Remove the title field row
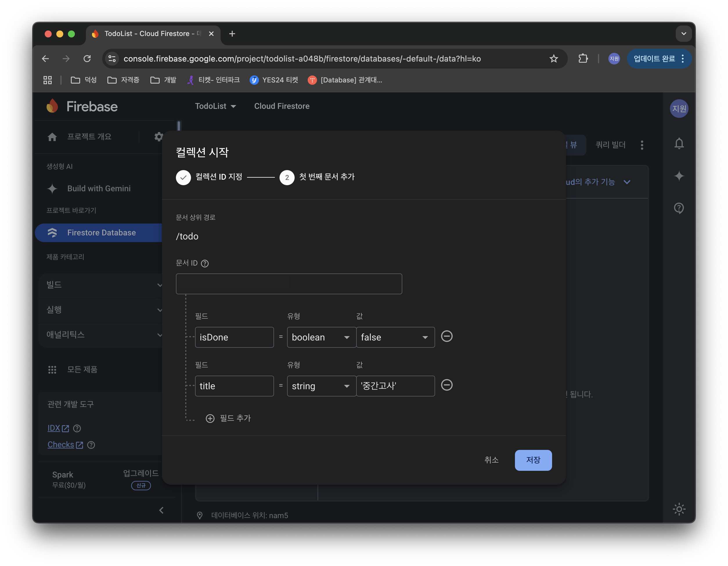Viewport: 728px width, 566px height. pyautogui.click(x=446, y=385)
